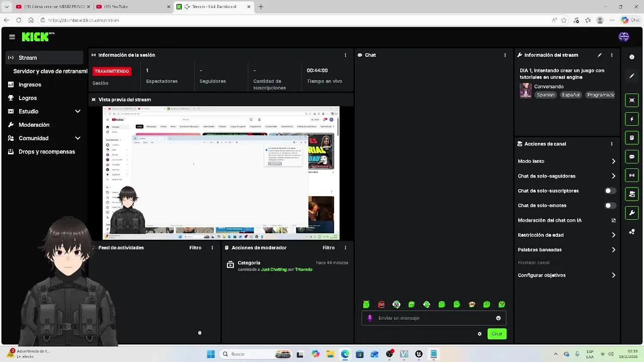Switch to Cómo crear un MENU PRINCIPAL tab
This screenshot has width=644, height=362.
pyautogui.click(x=53, y=7)
